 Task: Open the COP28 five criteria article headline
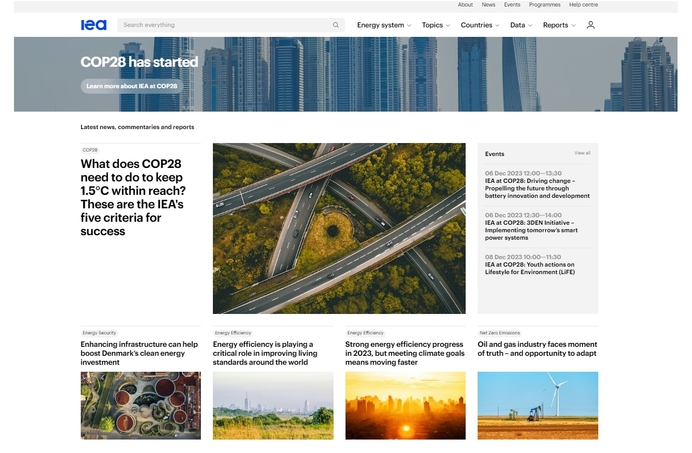(134, 197)
